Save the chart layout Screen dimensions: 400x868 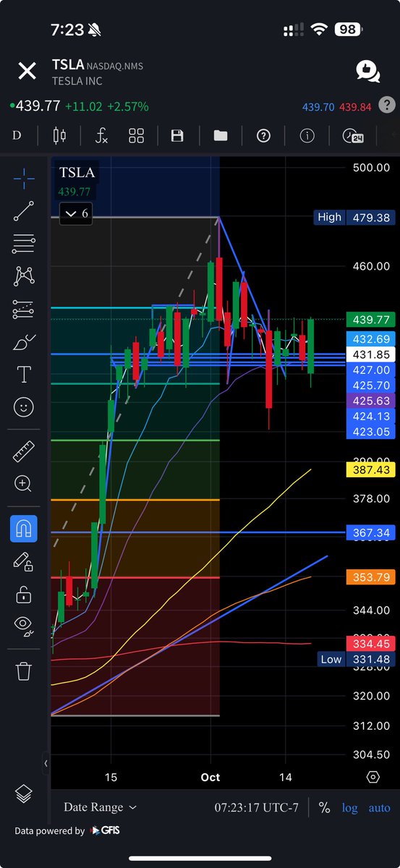point(177,135)
